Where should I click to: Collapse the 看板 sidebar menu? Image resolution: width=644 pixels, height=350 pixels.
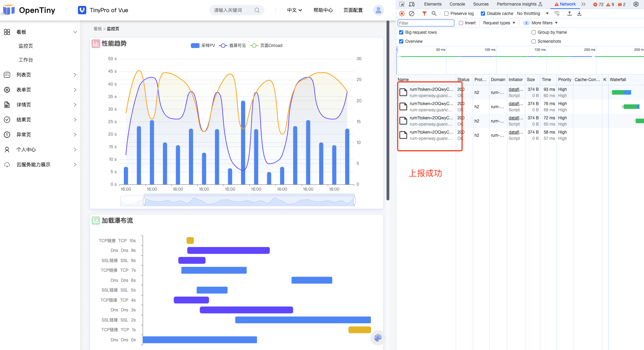75,32
